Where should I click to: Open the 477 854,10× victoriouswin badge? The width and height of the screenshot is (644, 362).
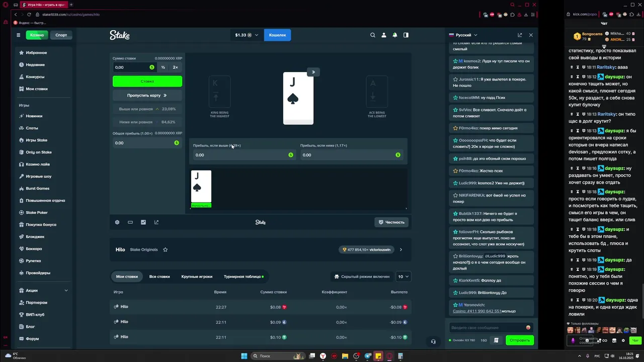366,249
